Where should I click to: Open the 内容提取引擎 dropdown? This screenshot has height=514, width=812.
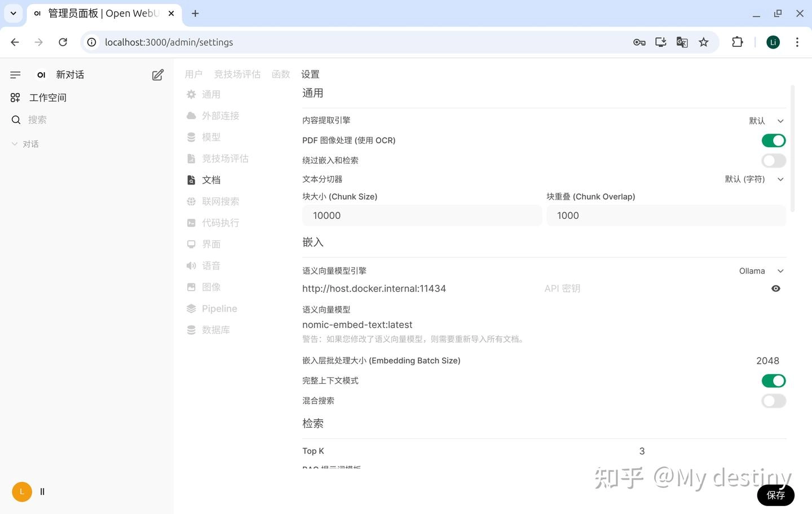(766, 121)
